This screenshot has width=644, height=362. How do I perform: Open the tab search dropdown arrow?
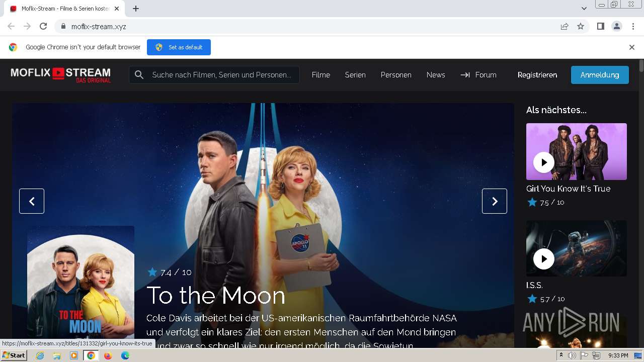coord(584,9)
